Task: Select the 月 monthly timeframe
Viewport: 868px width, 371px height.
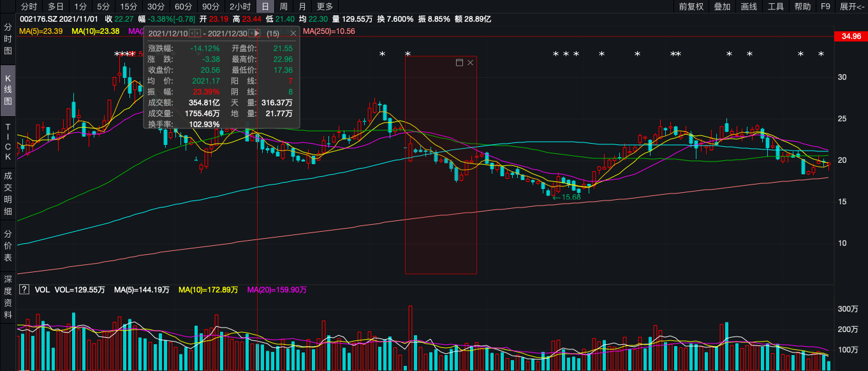Action: click(x=302, y=6)
